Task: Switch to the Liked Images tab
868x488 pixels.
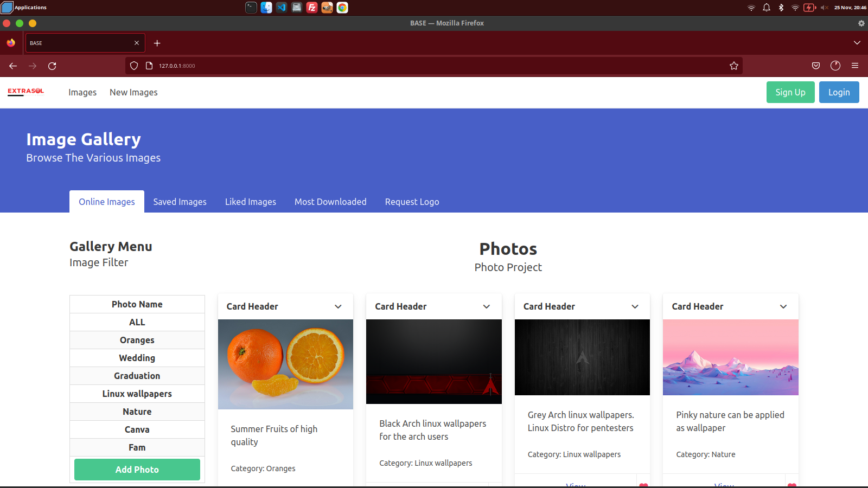Action: [250, 201]
